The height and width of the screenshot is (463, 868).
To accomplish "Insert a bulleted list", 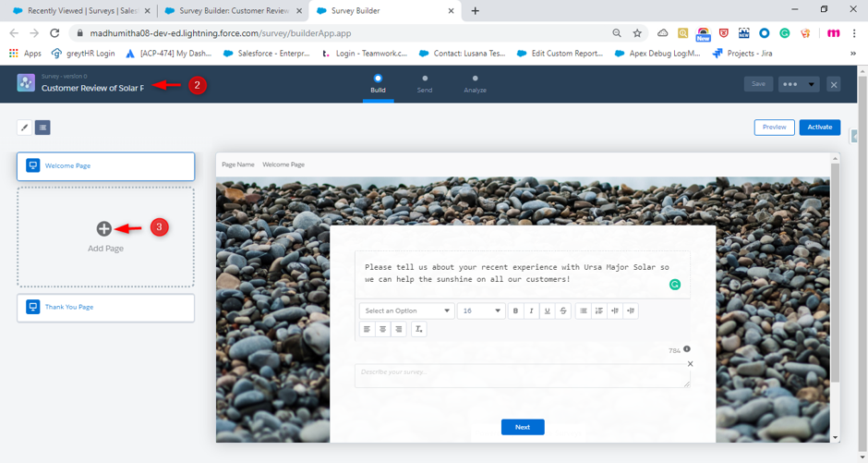I will tap(584, 311).
